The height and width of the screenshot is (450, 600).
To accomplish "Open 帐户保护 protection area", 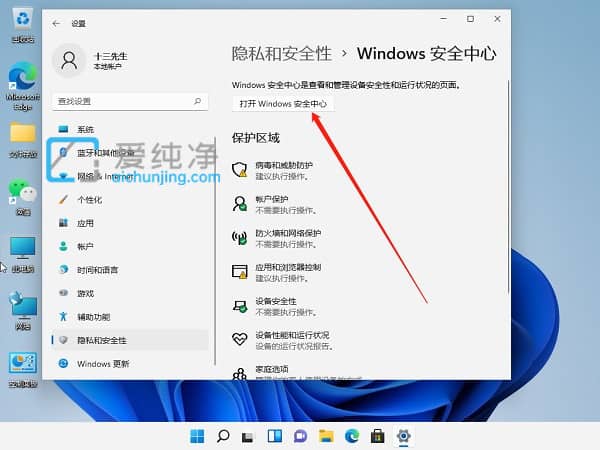I will 284,204.
